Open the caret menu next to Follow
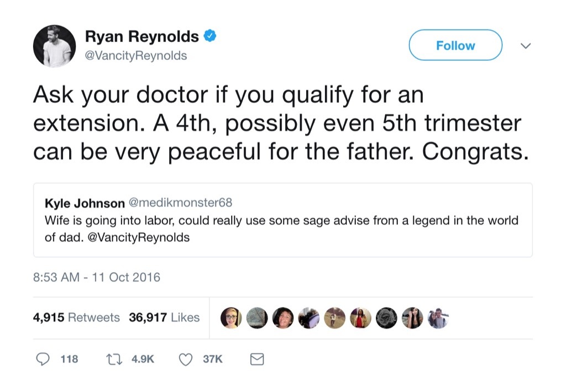Viewport: 566px width, 392px height. click(525, 46)
